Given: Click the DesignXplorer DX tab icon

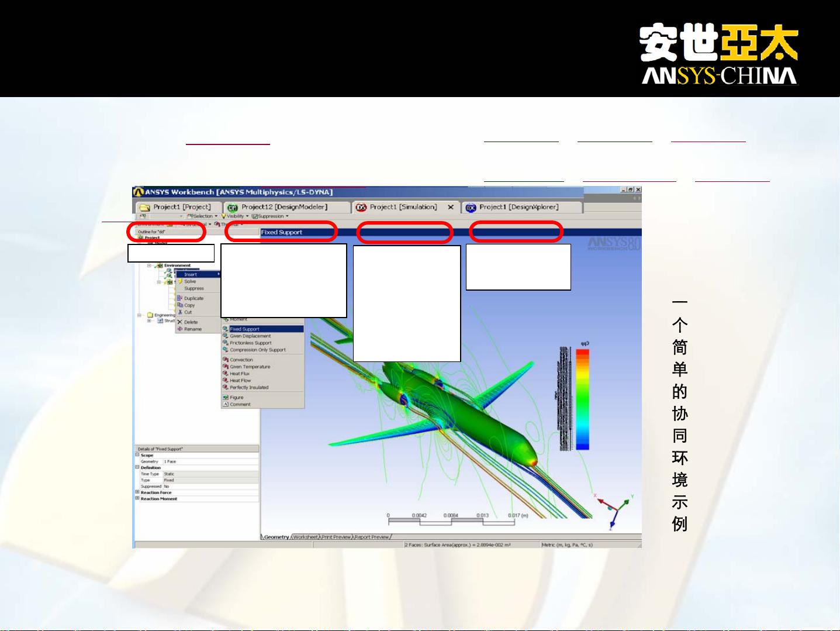Looking at the screenshot, I should click(471, 208).
